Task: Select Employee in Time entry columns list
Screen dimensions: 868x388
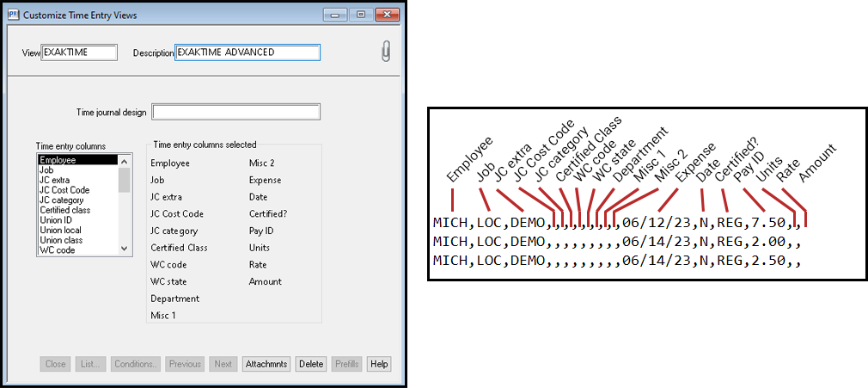Action: click(78, 160)
